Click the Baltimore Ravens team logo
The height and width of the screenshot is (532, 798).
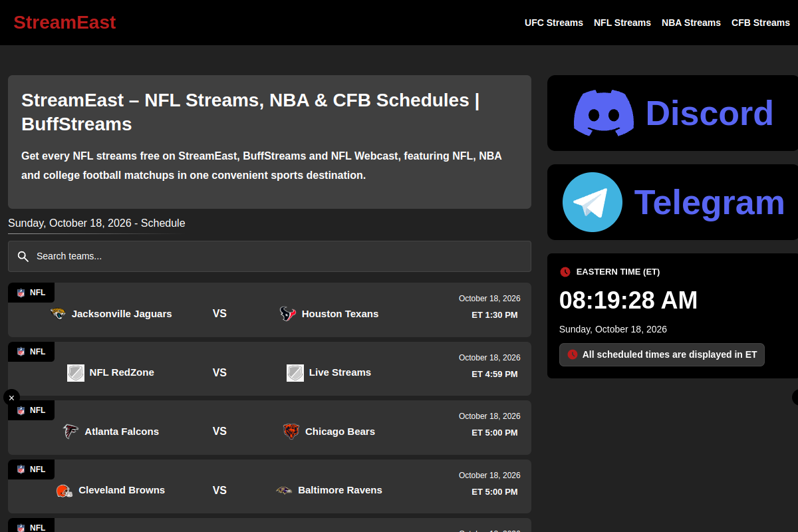pyautogui.click(x=284, y=490)
